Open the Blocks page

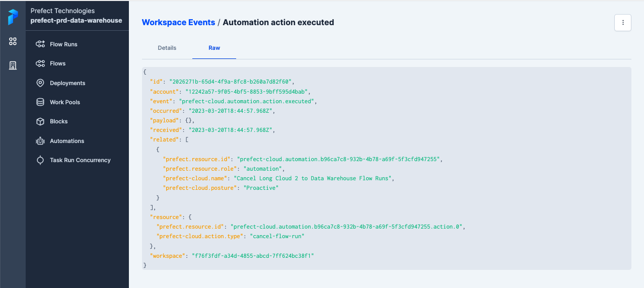tap(59, 121)
